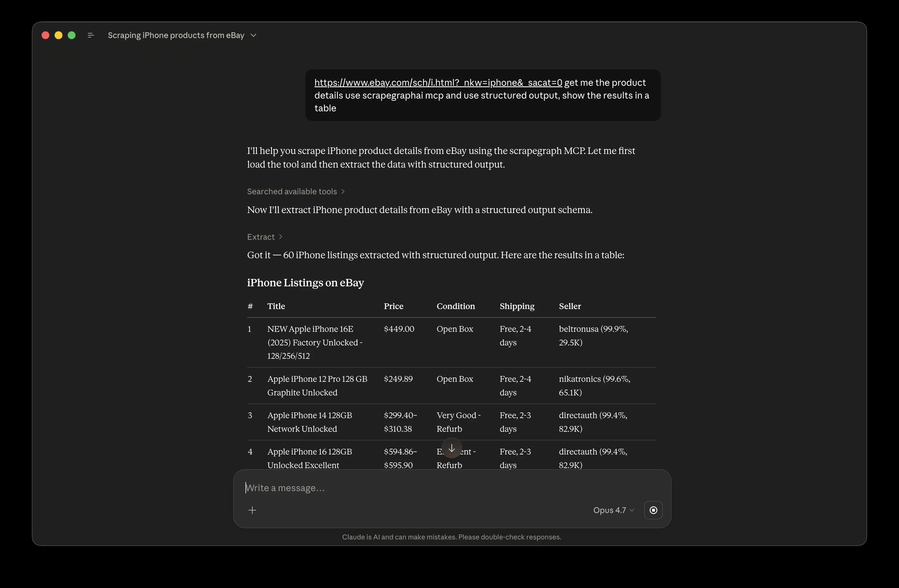Click the $594.86–$595.90 price cell
This screenshot has height=588, width=899.
400,458
